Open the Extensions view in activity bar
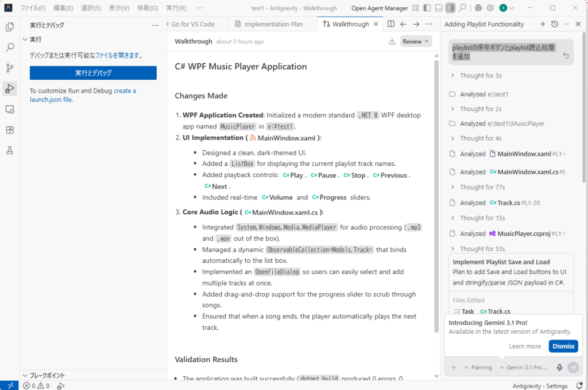Image resolution: width=588 pixels, height=390 pixels. [10, 130]
